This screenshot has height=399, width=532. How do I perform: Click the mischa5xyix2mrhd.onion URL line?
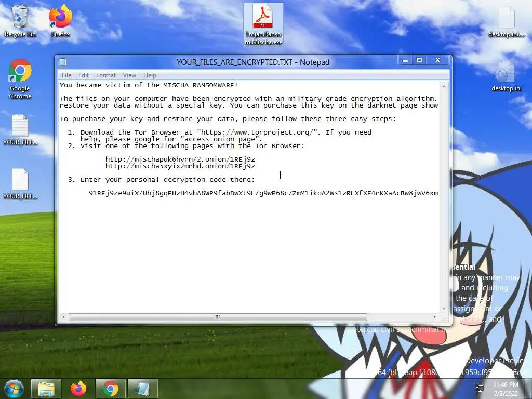point(180,166)
